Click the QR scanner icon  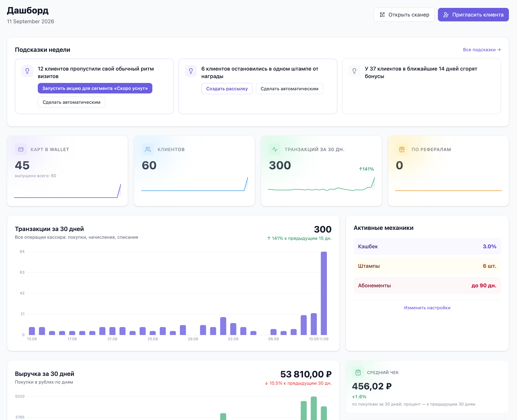tap(382, 15)
